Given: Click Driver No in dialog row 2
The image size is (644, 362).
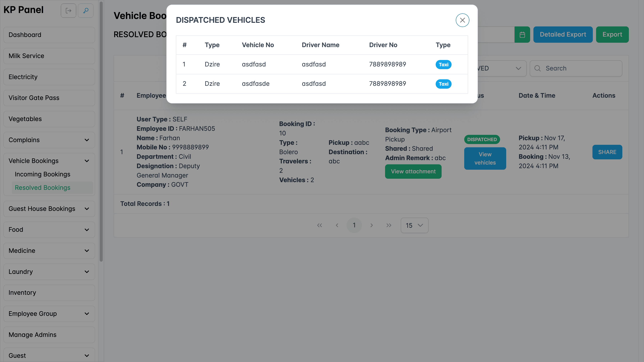Looking at the screenshot, I should [388, 84].
